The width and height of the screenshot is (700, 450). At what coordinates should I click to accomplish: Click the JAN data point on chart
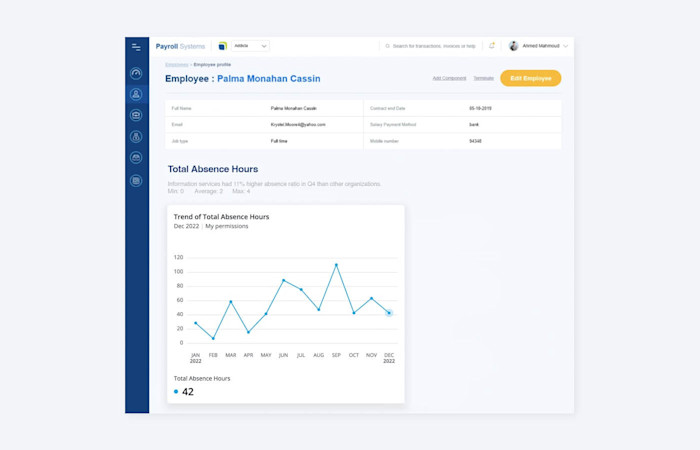pos(196,323)
